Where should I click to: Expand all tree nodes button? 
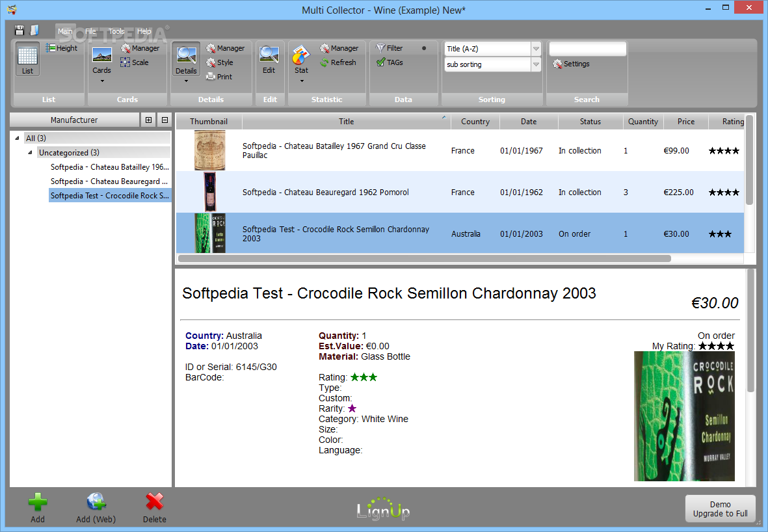148,120
